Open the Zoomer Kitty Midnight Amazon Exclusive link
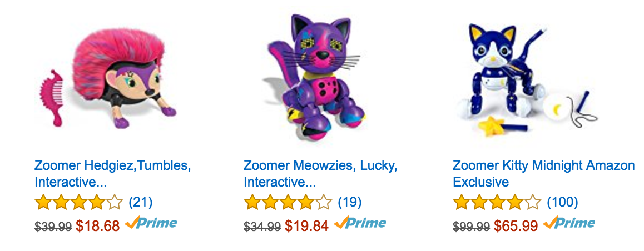 (544, 173)
